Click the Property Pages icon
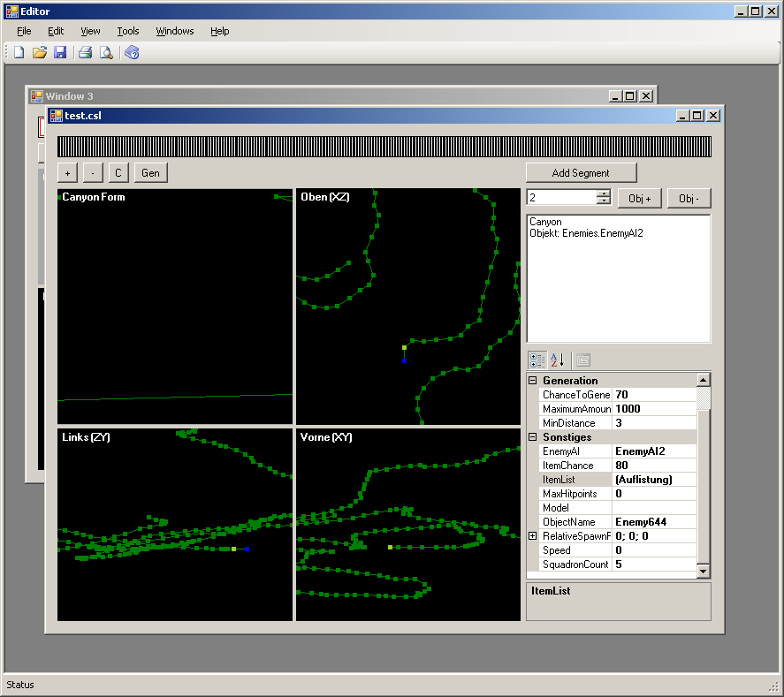The image size is (784, 697). [x=583, y=360]
